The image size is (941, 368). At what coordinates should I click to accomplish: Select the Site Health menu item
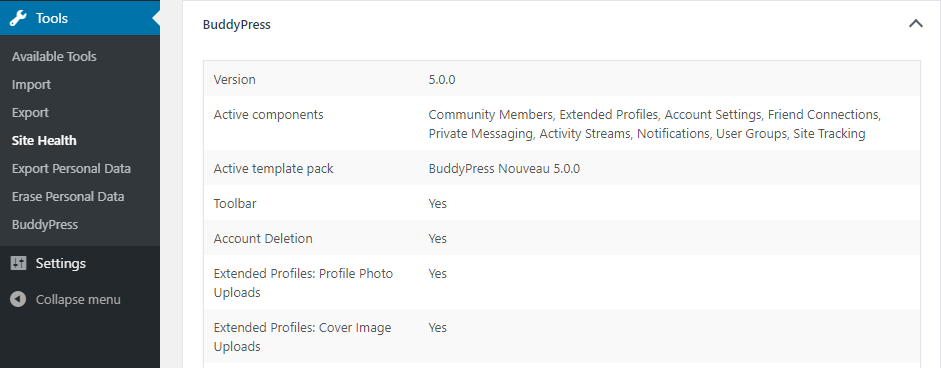(x=44, y=140)
